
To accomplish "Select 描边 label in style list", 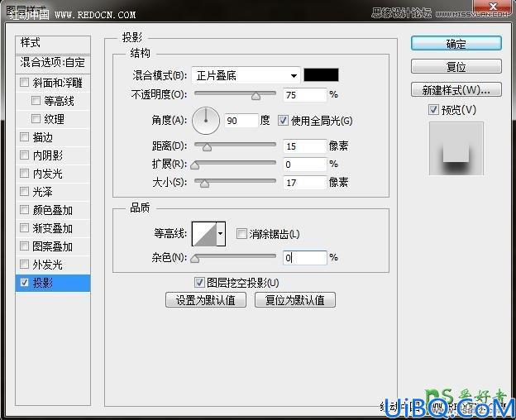I will click(x=43, y=137).
